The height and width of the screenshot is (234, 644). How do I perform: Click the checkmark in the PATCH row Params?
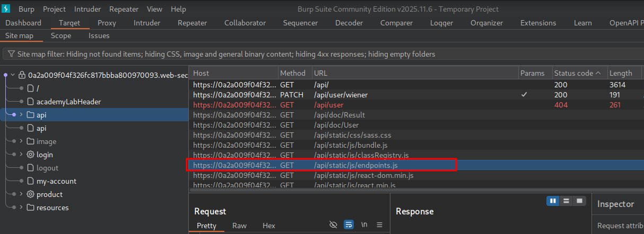[x=525, y=95]
